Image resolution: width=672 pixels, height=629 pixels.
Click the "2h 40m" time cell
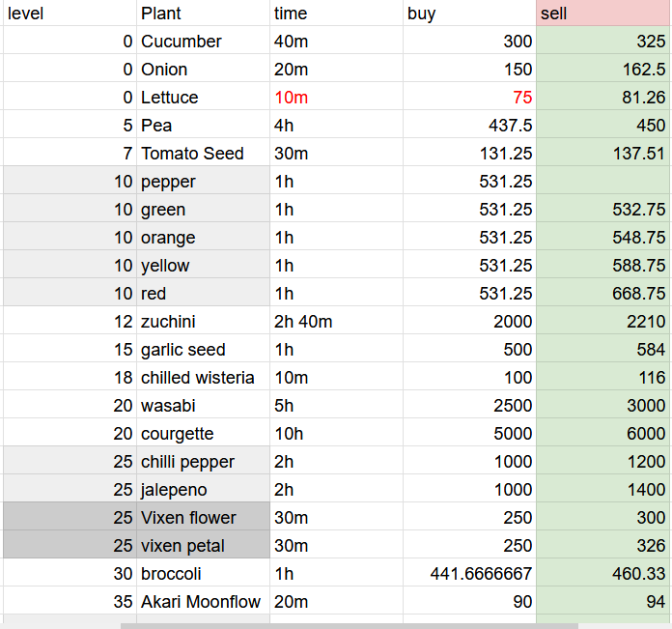coord(336,322)
